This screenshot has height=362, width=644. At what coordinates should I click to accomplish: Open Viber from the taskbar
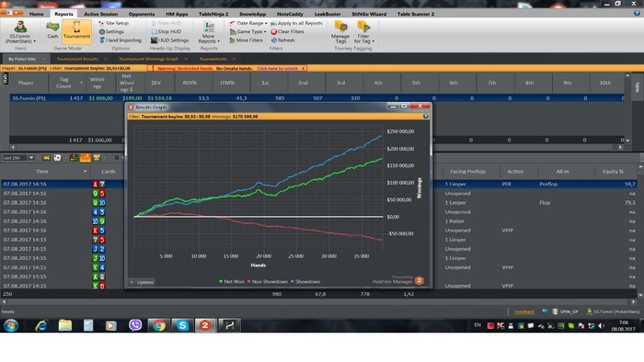point(135,325)
